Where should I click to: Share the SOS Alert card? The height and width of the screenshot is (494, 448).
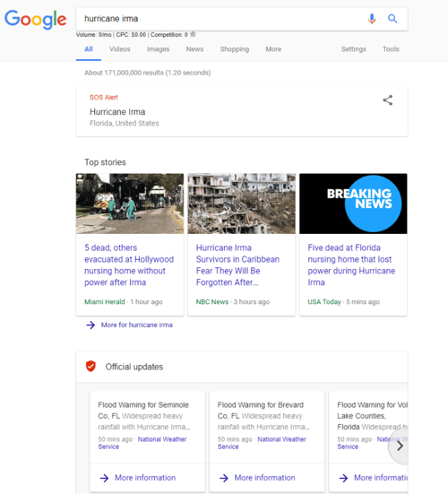(x=388, y=100)
